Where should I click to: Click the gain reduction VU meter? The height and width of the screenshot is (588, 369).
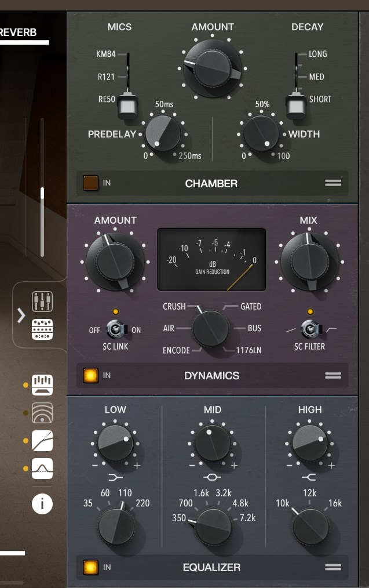211,259
